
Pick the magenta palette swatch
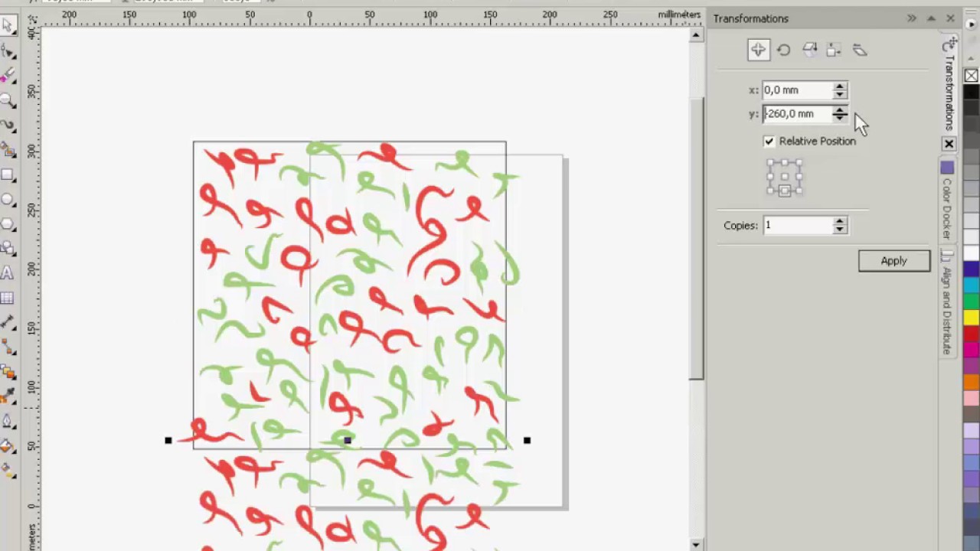(972, 349)
